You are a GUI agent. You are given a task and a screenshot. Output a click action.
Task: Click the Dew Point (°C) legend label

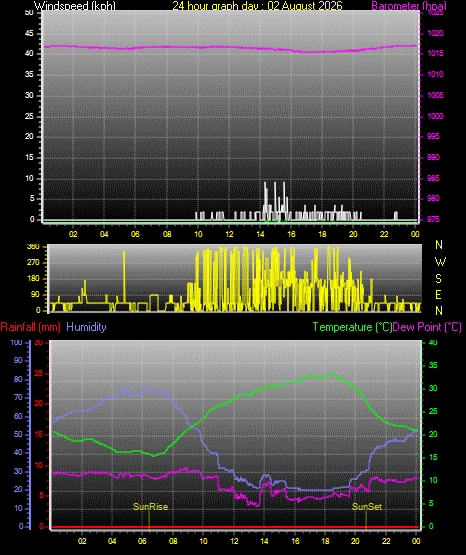click(x=427, y=327)
